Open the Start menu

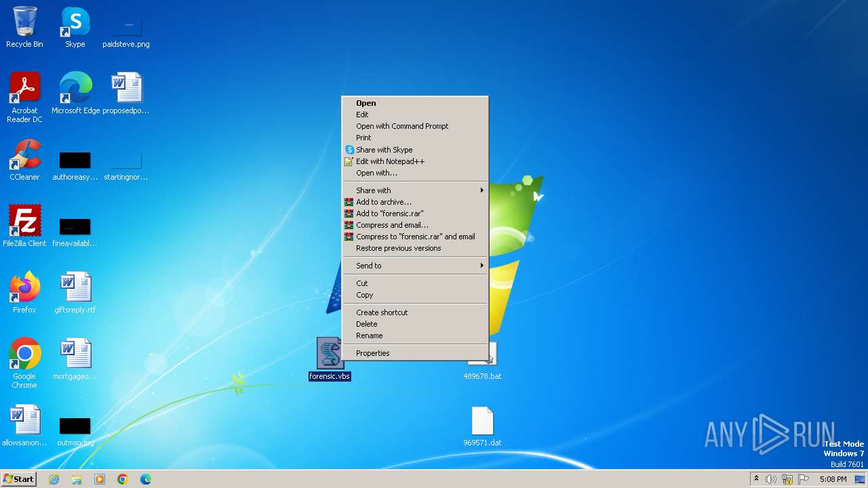(18, 479)
